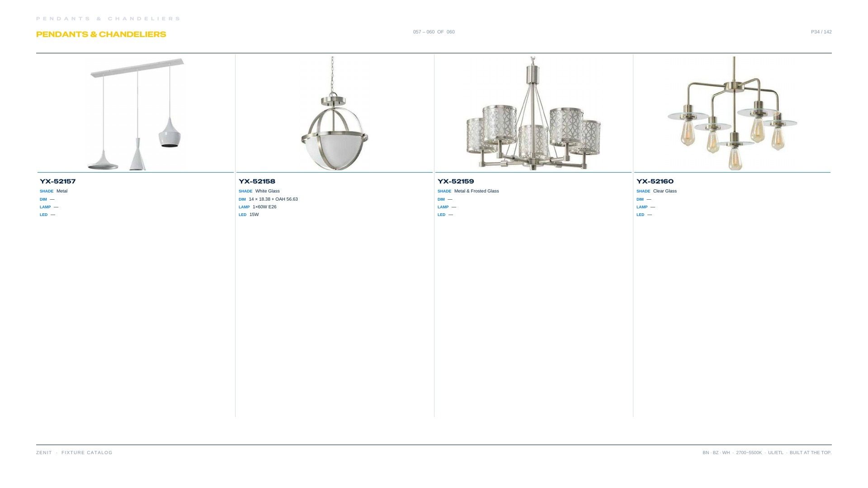Click the DIM label under YX-52157
Image resolution: width=868 pixels, height=488 pixels.
tap(43, 199)
